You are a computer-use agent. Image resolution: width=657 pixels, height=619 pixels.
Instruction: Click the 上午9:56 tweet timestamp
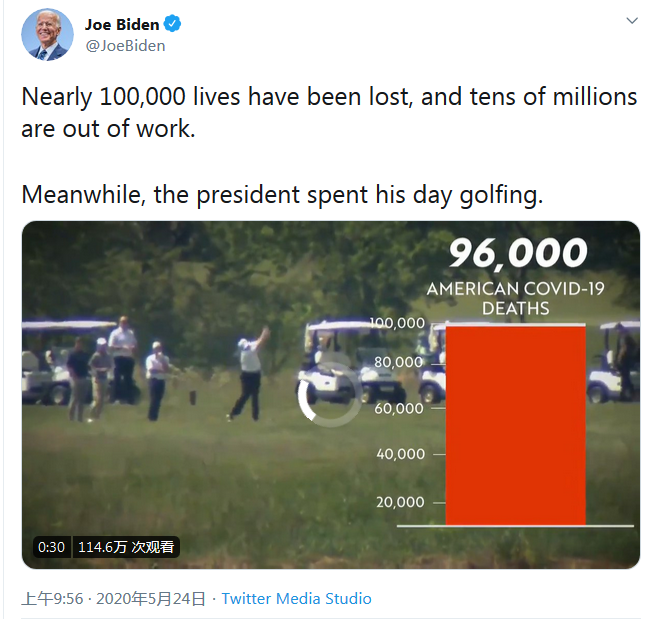[52, 598]
